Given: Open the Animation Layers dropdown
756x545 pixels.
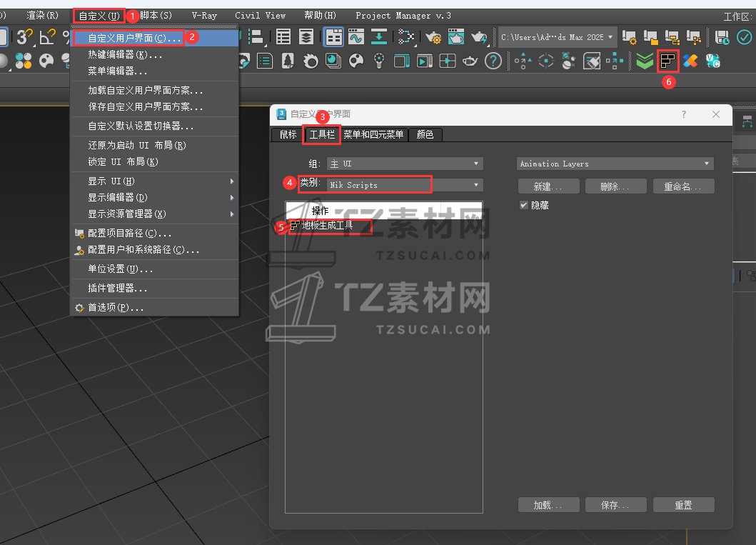Looking at the screenshot, I should (x=615, y=164).
